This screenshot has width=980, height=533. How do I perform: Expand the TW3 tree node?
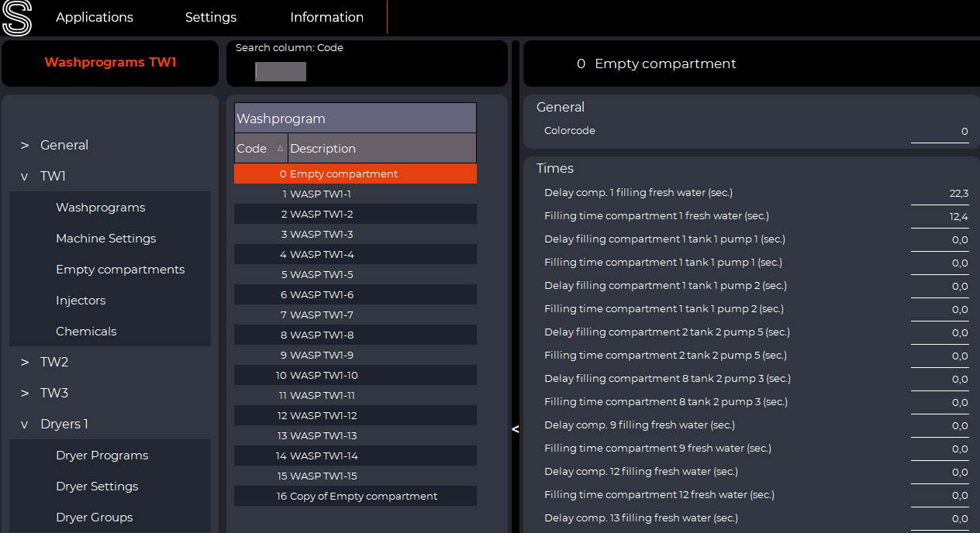[x=25, y=394]
